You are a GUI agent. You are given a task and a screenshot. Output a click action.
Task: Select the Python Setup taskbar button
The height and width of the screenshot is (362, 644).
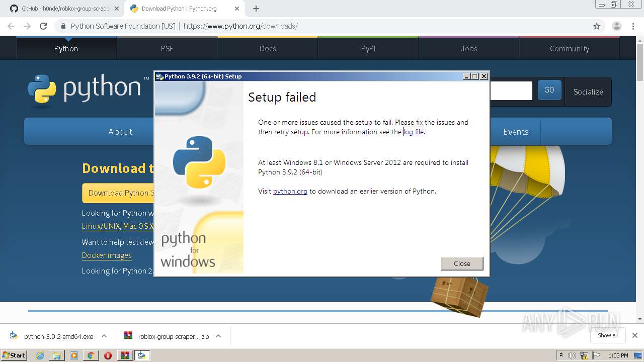pyautogui.click(x=142, y=355)
